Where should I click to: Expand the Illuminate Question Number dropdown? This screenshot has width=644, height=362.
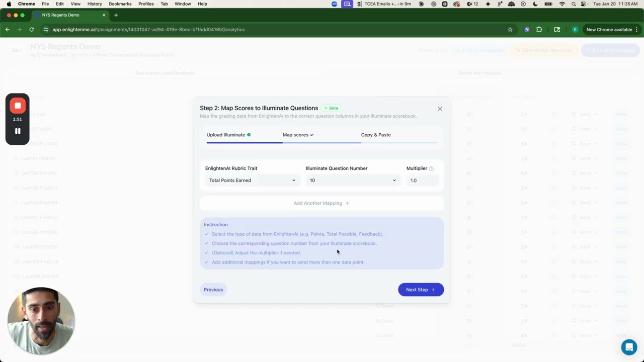[353, 180]
